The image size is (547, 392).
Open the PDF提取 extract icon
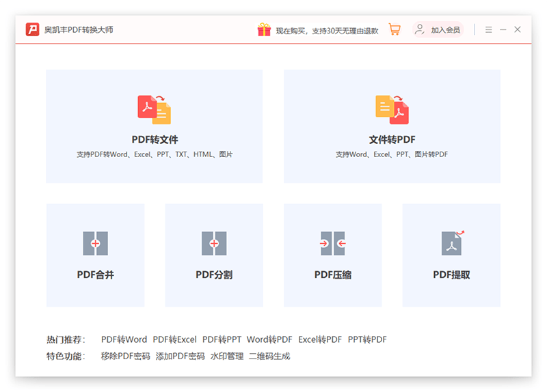[453, 242]
